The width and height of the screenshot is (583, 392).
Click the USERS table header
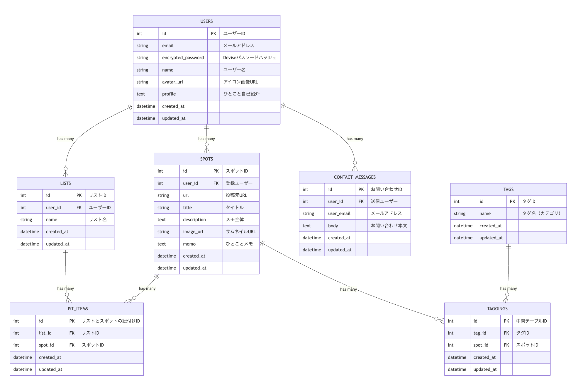click(x=206, y=21)
